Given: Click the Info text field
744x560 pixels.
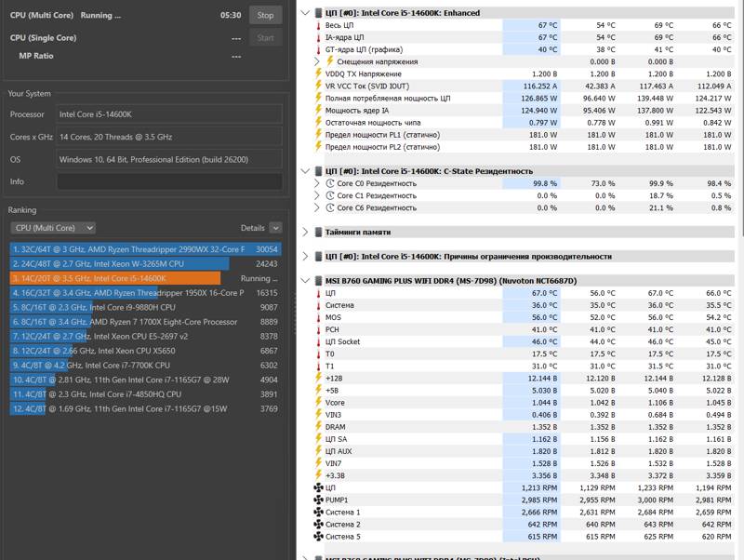Looking at the screenshot, I should pos(169,181).
